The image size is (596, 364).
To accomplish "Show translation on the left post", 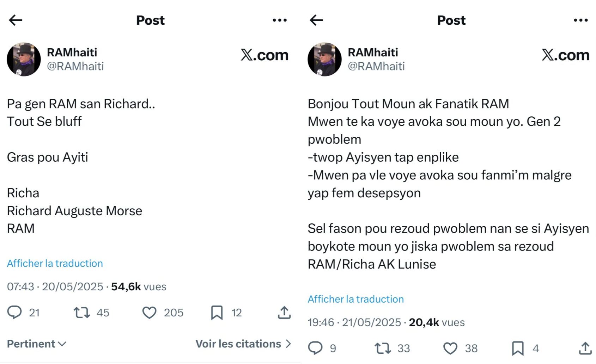I will click(x=55, y=263).
